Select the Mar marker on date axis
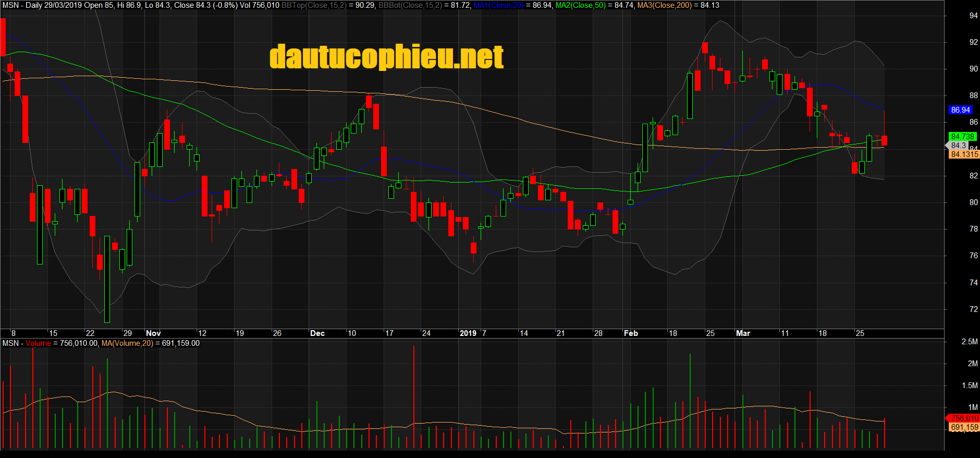The image size is (980, 458). (x=743, y=333)
